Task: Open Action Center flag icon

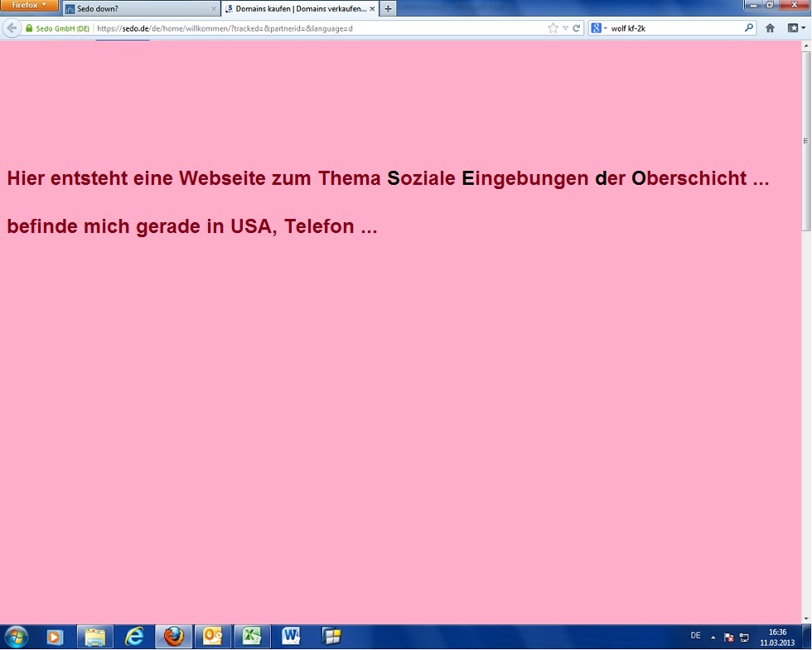Action: tap(728, 638)
